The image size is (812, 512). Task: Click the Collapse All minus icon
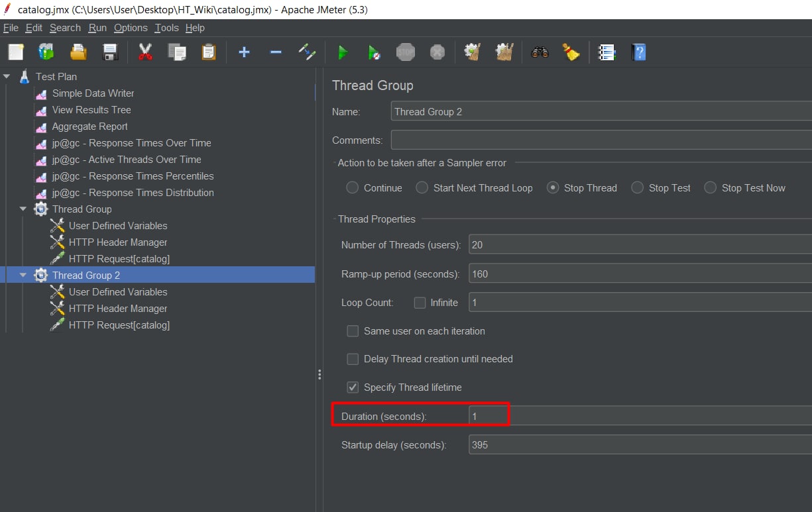(x=276, y=52)
